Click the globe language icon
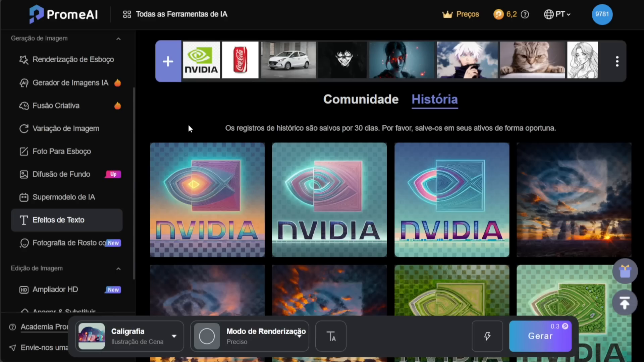644x362 pixels. [548, 14]
